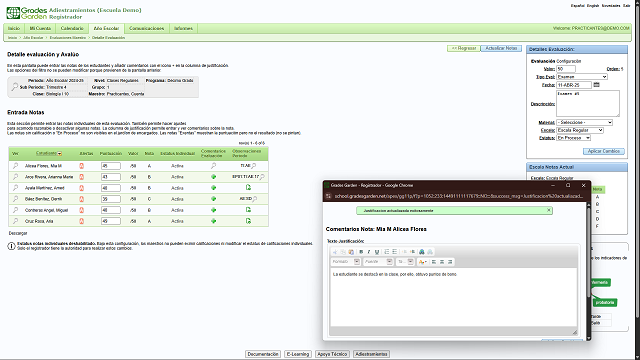Add evaluation comment for Cruz Rosa row

pos(213,221)
